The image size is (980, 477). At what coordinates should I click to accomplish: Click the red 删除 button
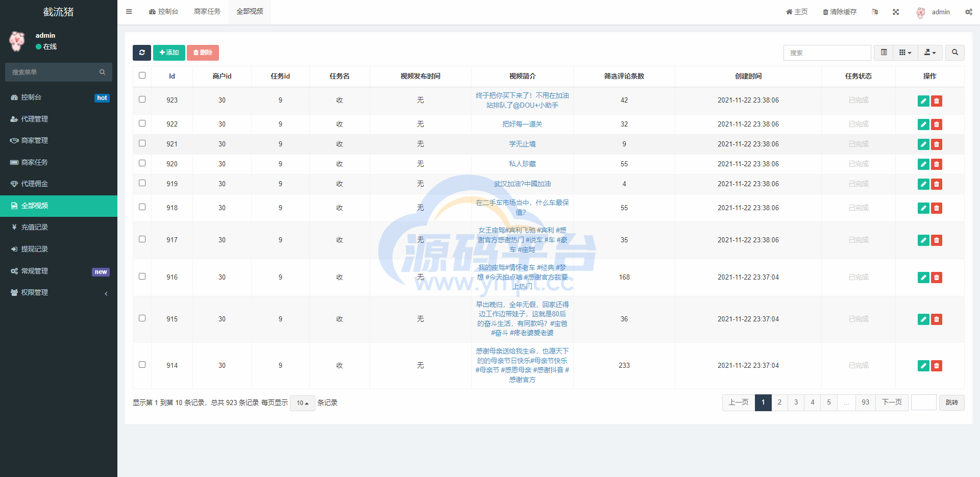pos(203,53)
